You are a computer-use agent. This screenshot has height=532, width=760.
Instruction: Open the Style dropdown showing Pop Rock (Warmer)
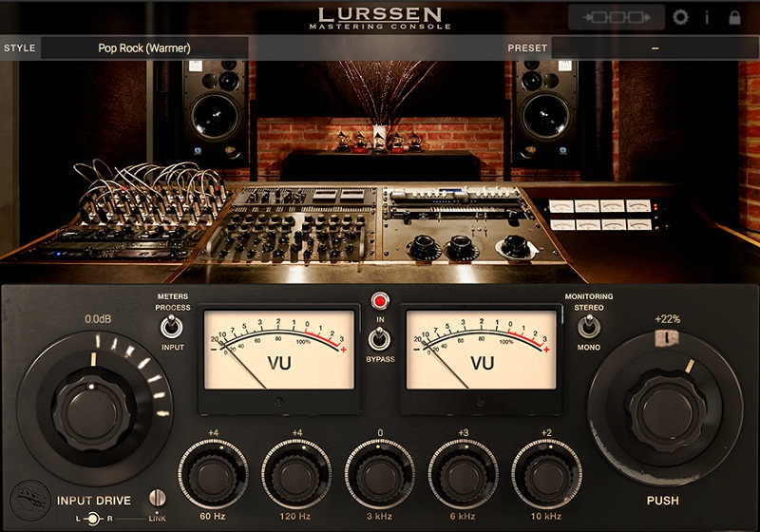[x=144, y=47]
